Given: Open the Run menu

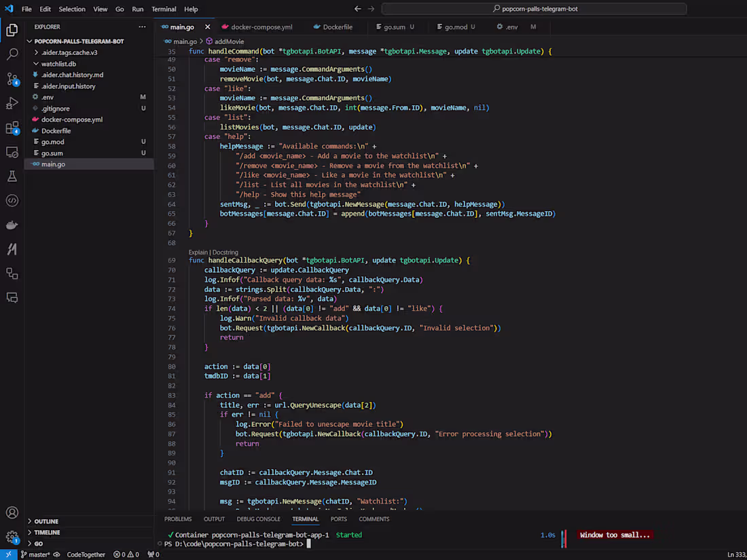Looking at the screenshot, I should click(x=138, y=9).
